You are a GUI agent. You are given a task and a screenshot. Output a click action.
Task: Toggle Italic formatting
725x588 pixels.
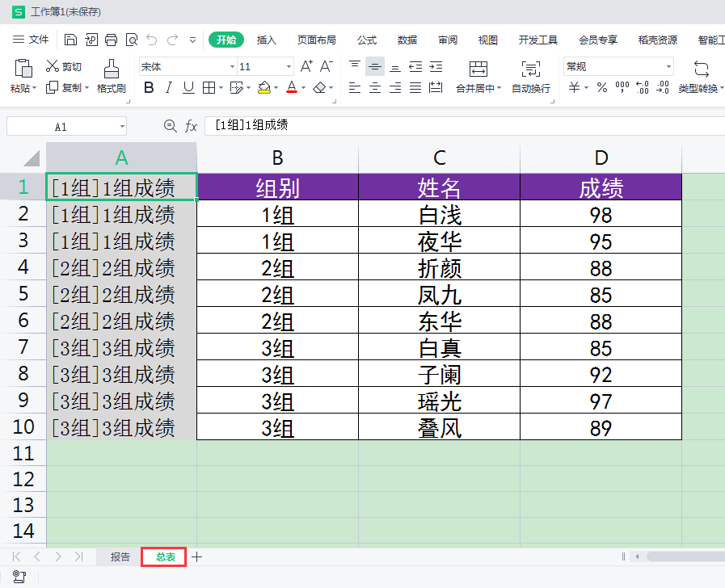pos(169,87)
